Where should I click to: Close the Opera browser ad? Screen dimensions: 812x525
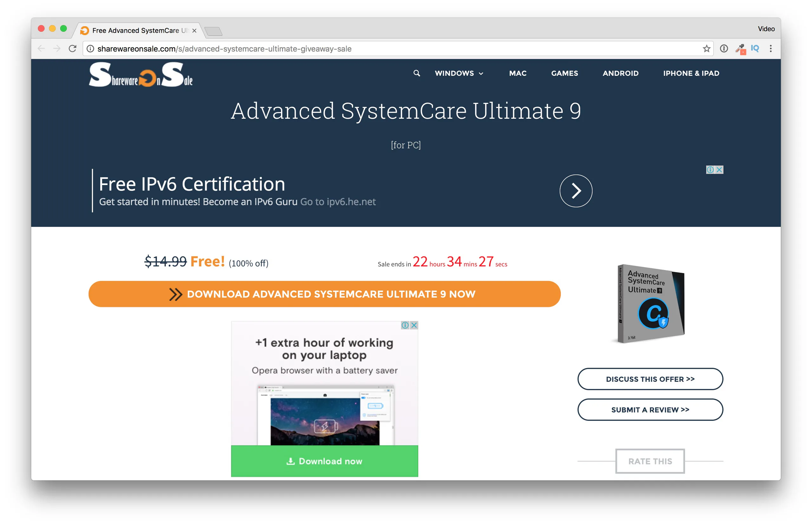click(414, 325)
